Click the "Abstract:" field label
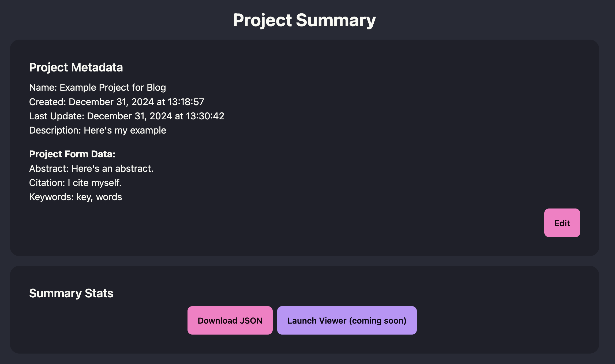 pos(49,169)
